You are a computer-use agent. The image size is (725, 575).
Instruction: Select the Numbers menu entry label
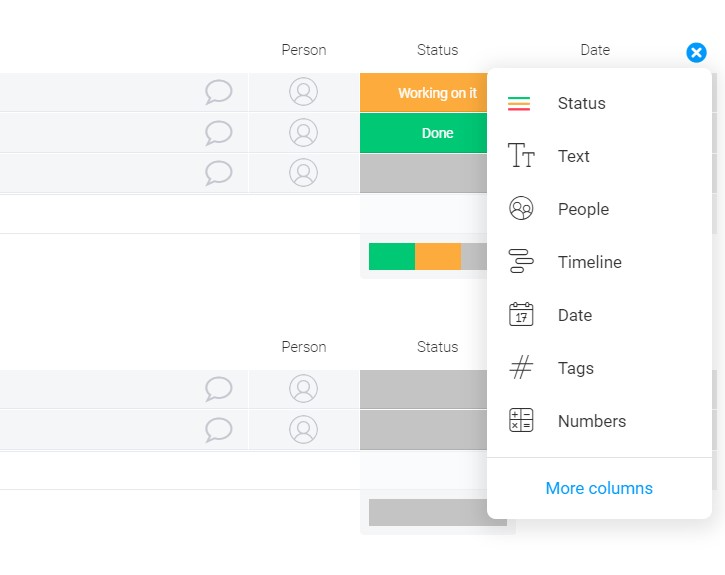(x=592, y=421)
